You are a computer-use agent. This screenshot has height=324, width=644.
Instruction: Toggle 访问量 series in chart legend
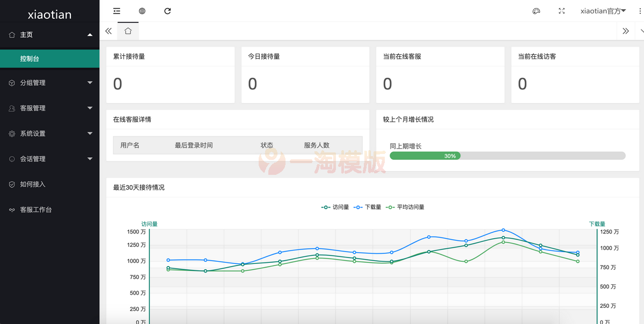click(x=335, y=207)
